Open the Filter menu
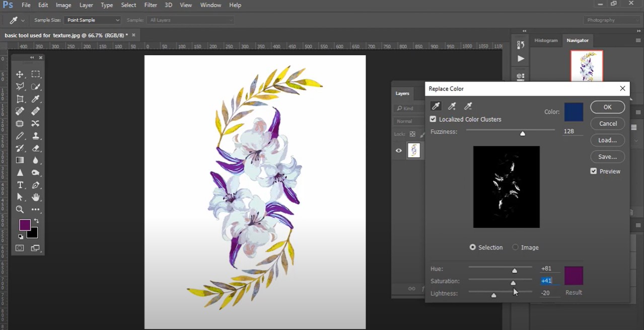Viewport: 644px width, 330px height. [x=151, y=5]
